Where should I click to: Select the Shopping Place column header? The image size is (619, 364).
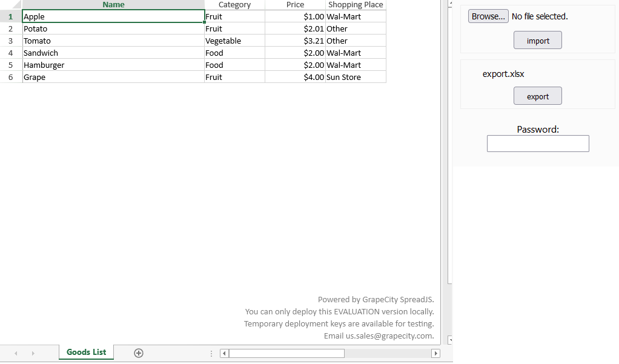(x=356, y=5)
